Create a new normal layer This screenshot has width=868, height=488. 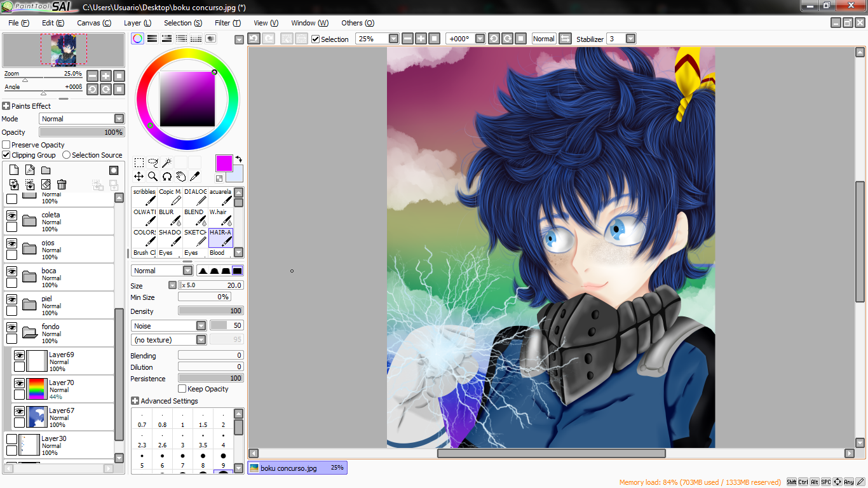14,170
